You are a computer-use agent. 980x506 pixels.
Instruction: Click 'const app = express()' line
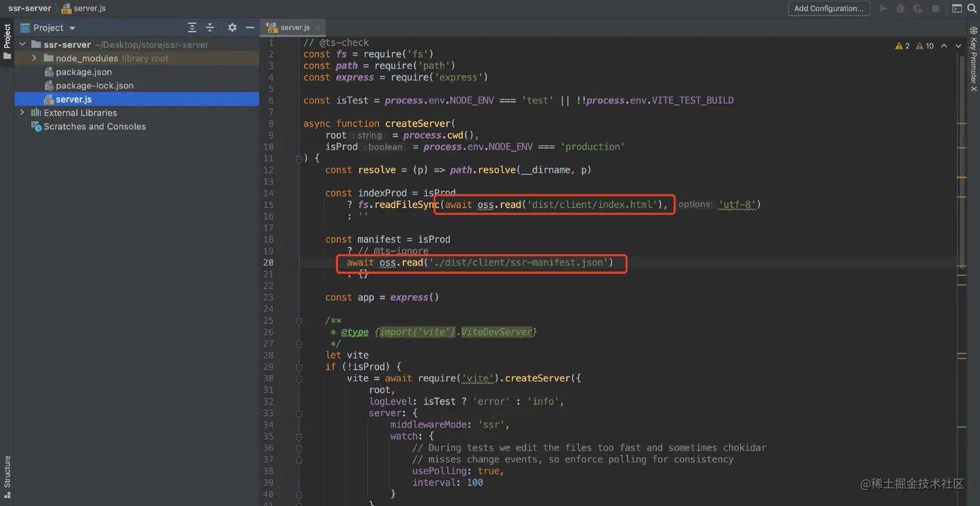click(382, 297)
